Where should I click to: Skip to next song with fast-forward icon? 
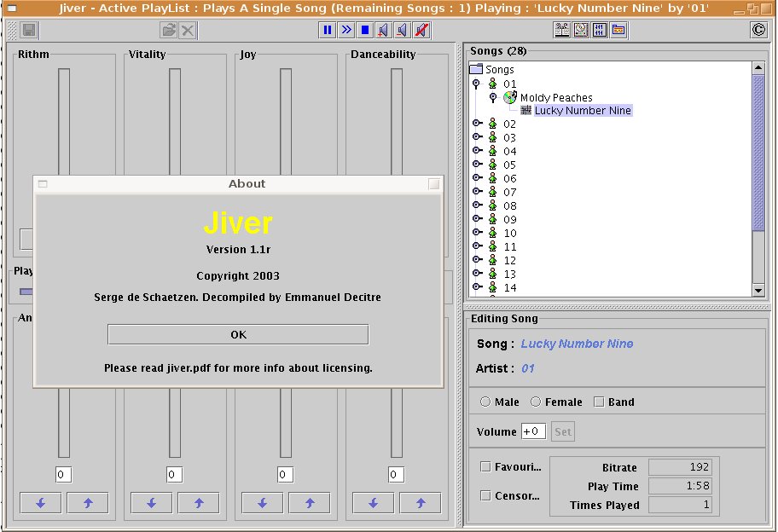click(345, 31)
